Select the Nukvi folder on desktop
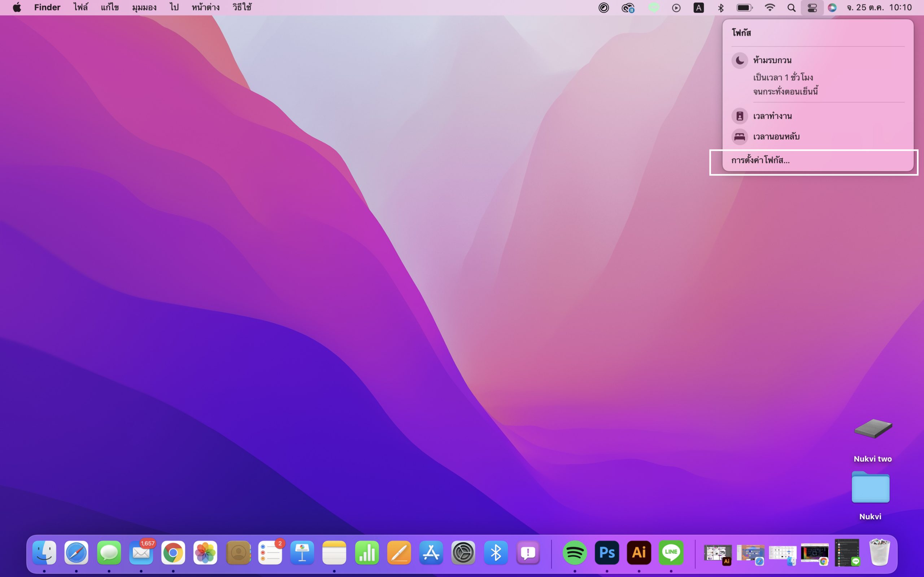924x577 pixels. [x=870, y=488]
